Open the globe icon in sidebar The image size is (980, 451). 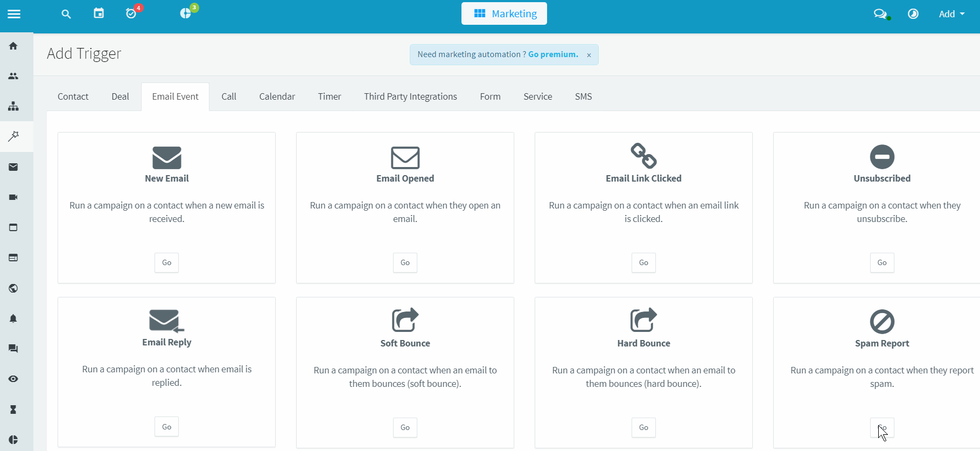point(13,288)
